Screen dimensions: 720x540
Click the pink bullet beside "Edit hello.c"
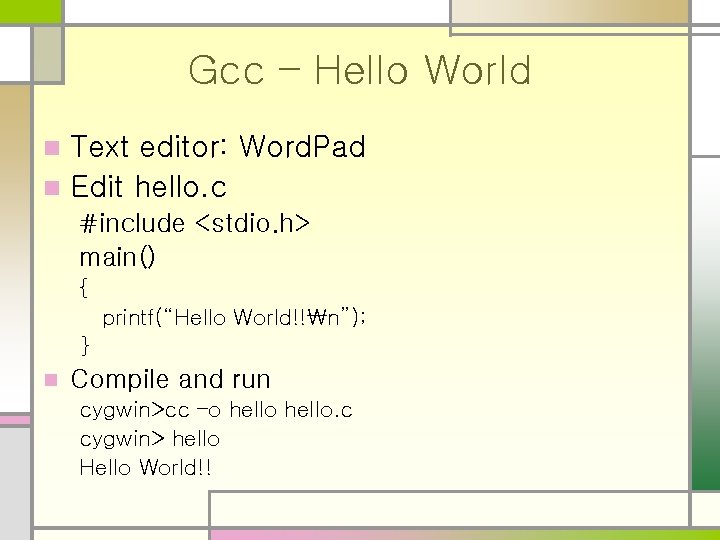52,188
